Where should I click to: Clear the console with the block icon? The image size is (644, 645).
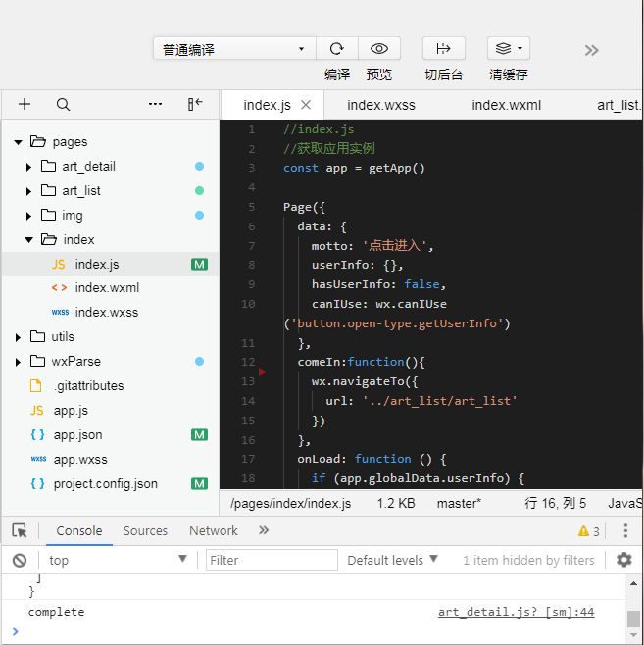[x=20, y=560]
